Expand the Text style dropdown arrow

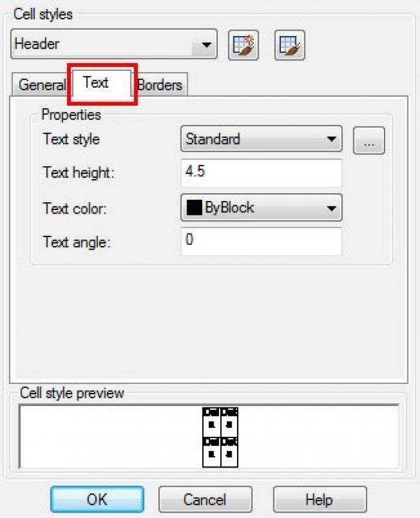tap(332, 139)
